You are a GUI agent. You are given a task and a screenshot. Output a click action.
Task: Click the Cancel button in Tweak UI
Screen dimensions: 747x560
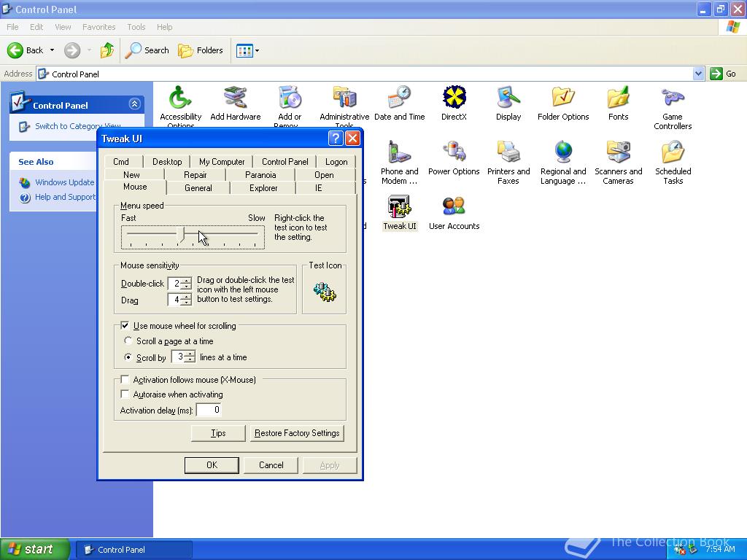coord(271,465)
